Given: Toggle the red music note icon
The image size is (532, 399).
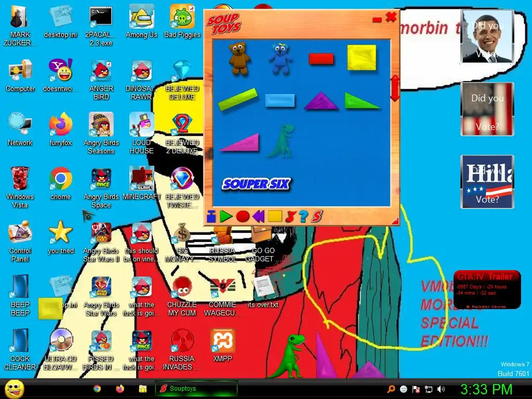Looking at the screenshot, I should pyautogui.click(x=290, y=216).
